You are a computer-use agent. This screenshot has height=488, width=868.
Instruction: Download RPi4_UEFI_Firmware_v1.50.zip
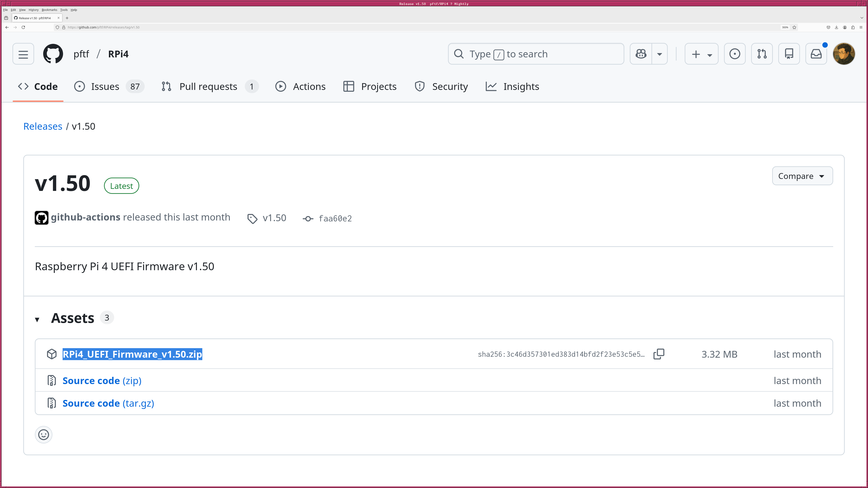(x=132, y=354)
